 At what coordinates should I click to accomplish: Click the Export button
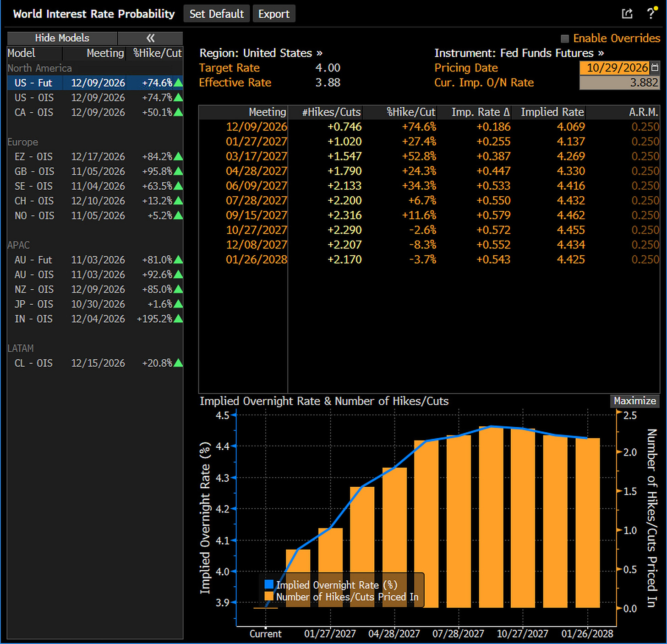[x=274, y=14]
